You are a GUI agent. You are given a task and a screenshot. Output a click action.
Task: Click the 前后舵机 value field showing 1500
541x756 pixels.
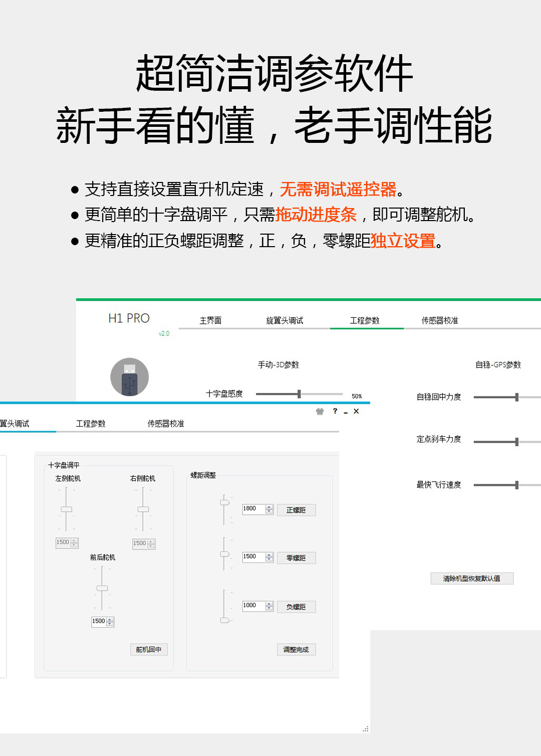[x=103, y=622]
